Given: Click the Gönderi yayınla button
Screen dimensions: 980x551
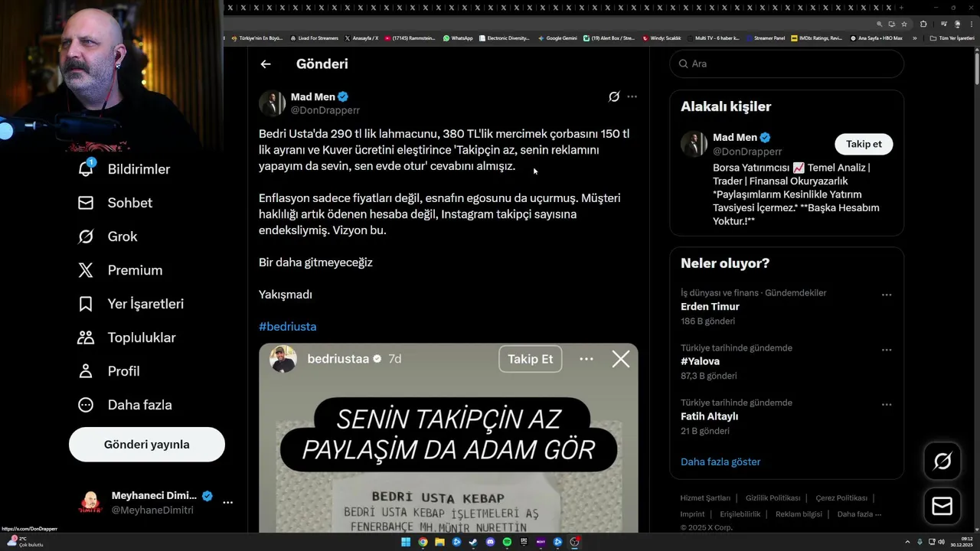Looking at the screenshot, I should pos(147,445).
